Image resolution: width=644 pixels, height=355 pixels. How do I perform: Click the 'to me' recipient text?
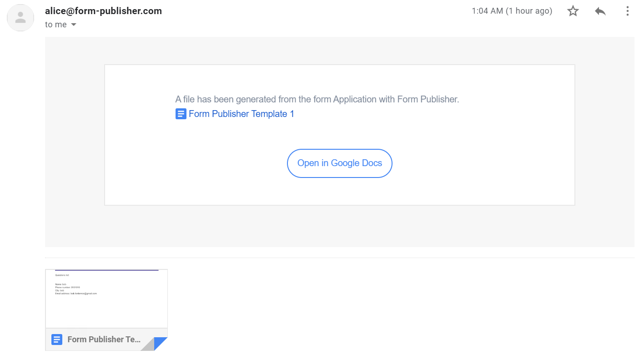[x=56, y=25]
